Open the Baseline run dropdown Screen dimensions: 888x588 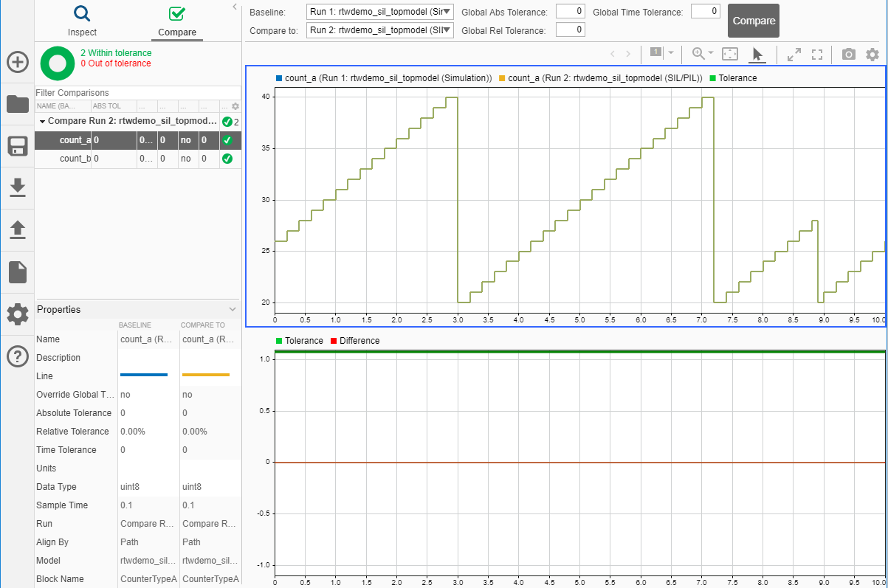(x=380, y=12)
